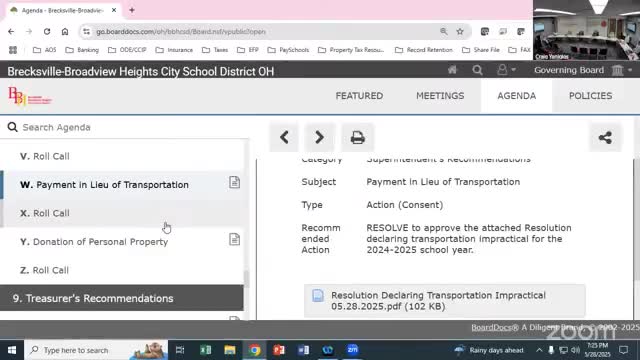
Task: Select W. Payment in Lieu of Transportation
Action: tap(122, 184)
